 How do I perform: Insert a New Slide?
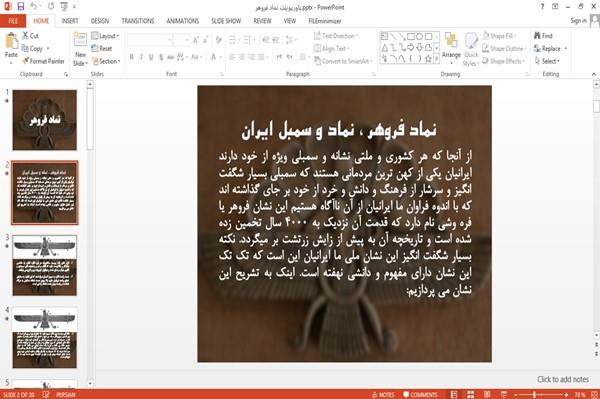click(80, 50)
